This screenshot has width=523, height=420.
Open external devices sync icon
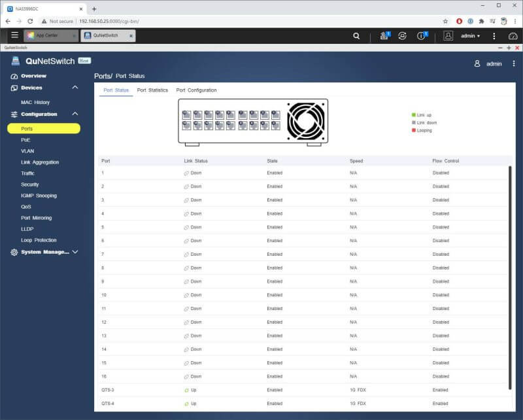(x=402, y=36)
